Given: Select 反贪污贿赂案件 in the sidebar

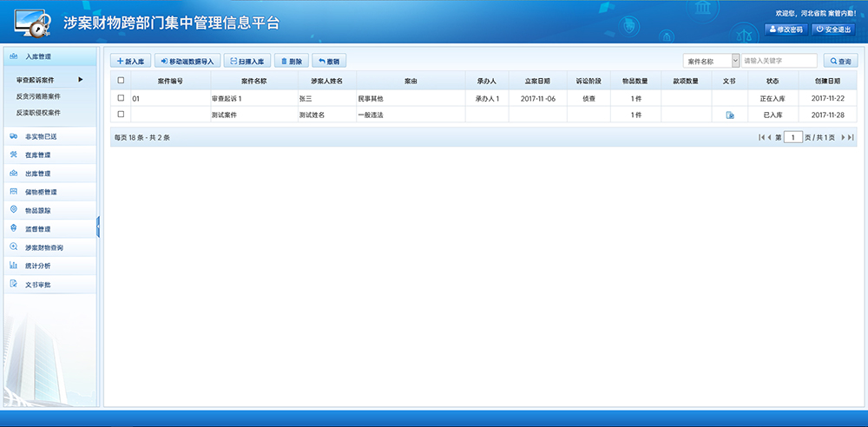Looking at the screenshot, I should pyautogui.click(x=39, y=96).
